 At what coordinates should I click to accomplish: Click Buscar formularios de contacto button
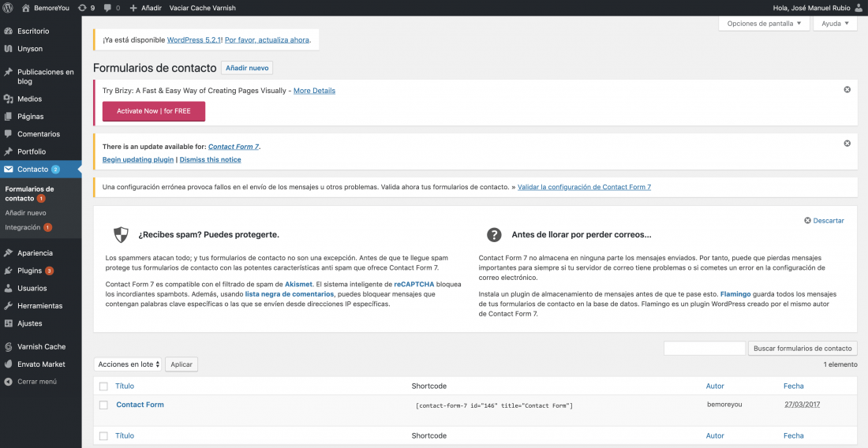tap(803, 349)
